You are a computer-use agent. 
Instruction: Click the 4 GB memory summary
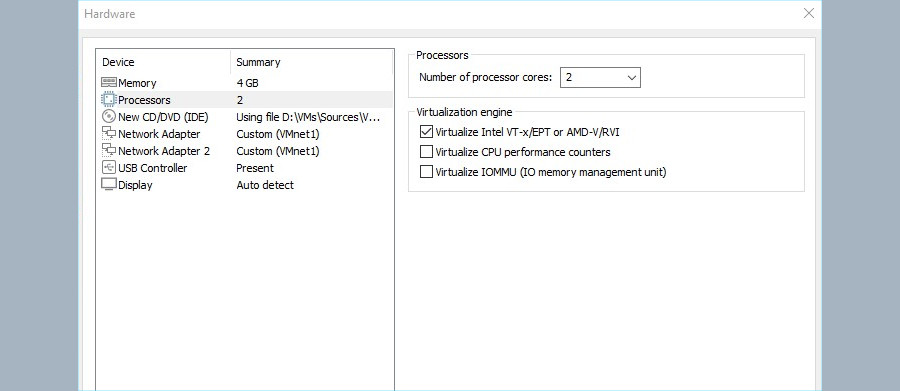coord(247,83)
